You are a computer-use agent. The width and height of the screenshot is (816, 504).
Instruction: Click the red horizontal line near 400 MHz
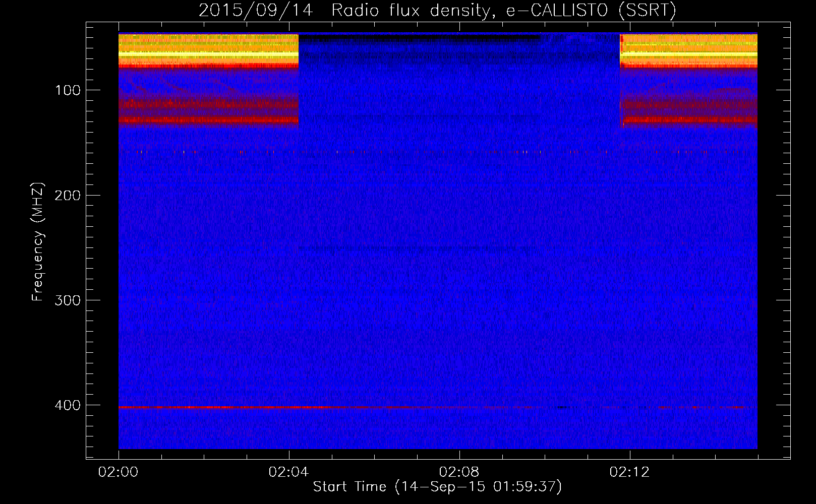point(437,407)
